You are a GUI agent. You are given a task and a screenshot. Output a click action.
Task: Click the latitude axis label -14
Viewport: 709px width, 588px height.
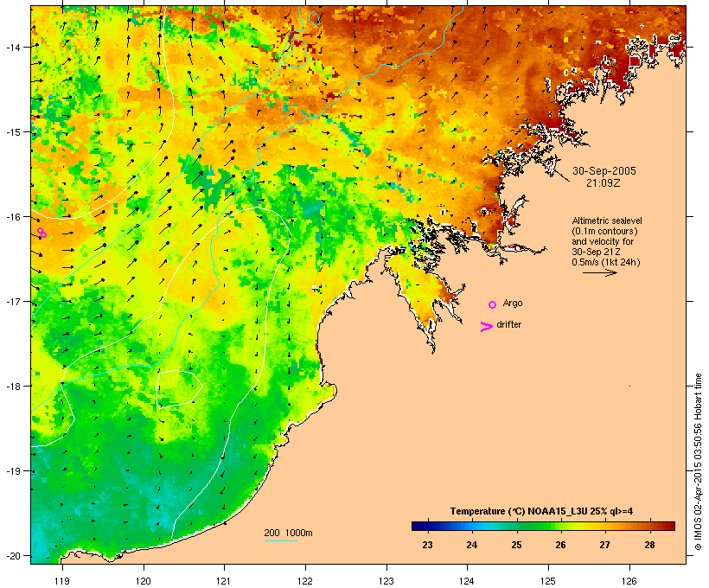point(12,47)
